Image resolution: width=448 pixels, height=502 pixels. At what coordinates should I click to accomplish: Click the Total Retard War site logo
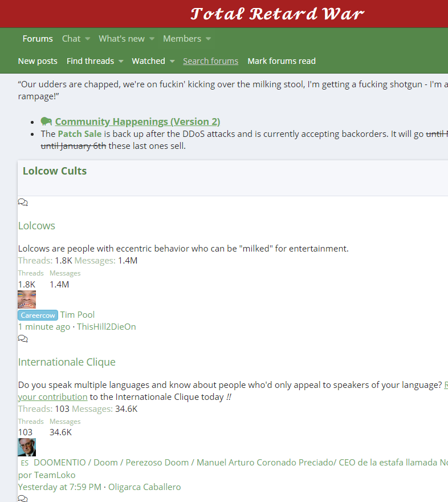click(277, 14)
